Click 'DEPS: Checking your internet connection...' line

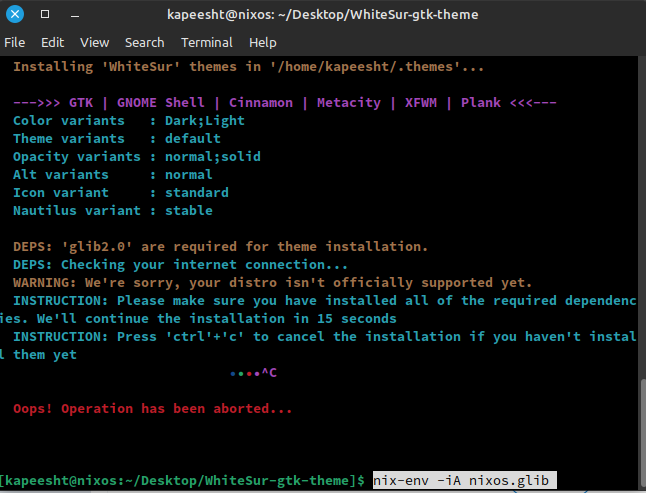[x=180, y=264]
